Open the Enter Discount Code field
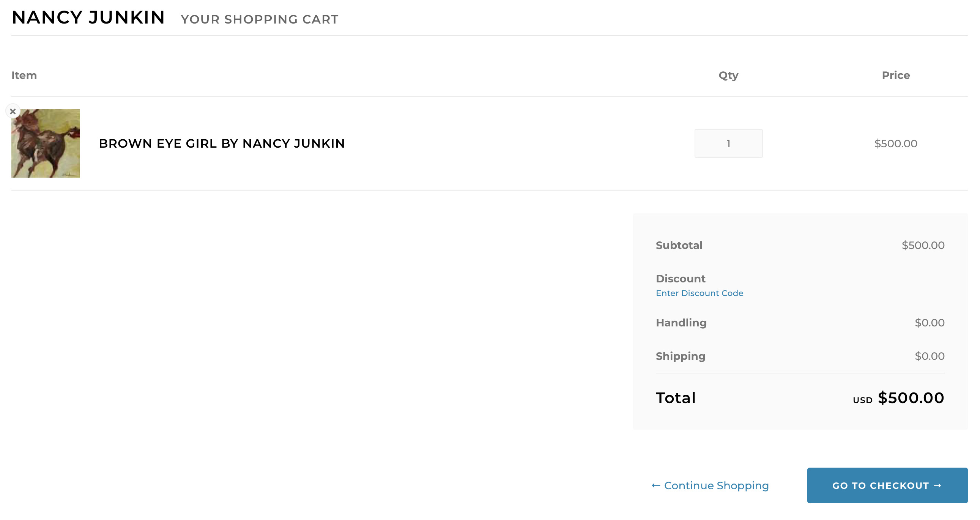 tap(699, 293)
